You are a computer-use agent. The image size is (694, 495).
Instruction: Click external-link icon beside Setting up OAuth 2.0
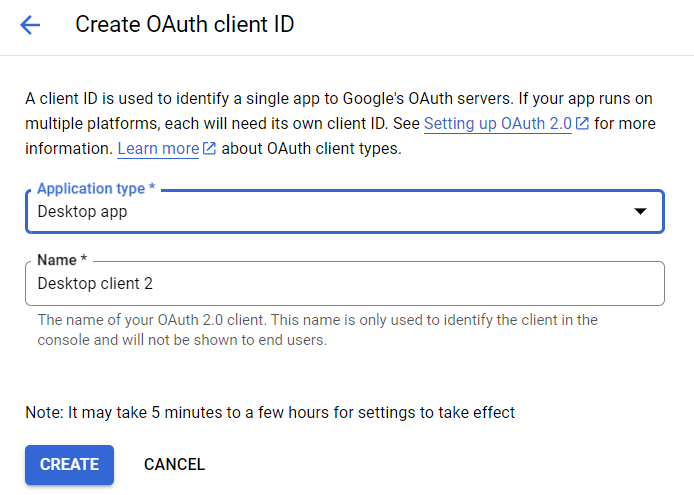point(582,124)
